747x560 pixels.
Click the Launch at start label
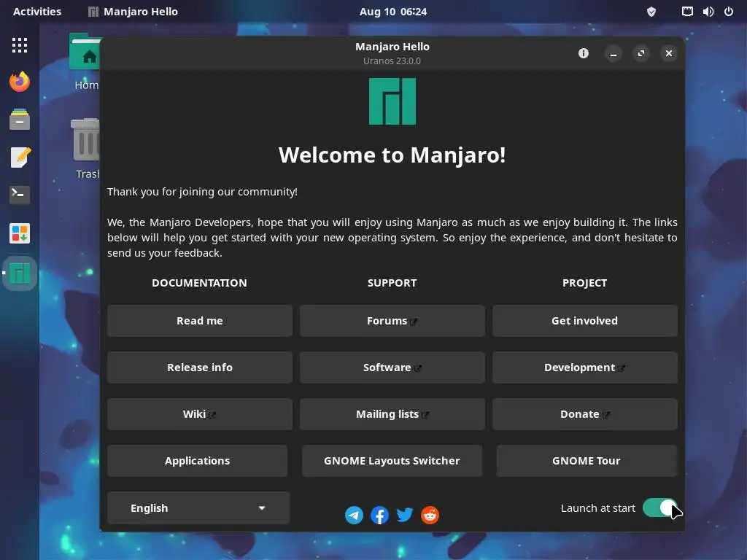pos(598,508)
